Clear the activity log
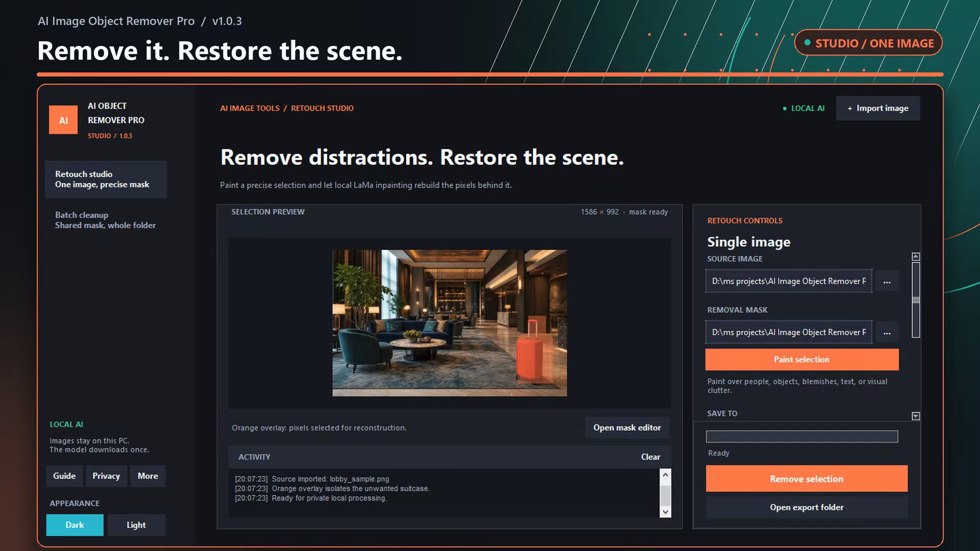The width and height of the screenshot is (980, 551). point(650,457)
